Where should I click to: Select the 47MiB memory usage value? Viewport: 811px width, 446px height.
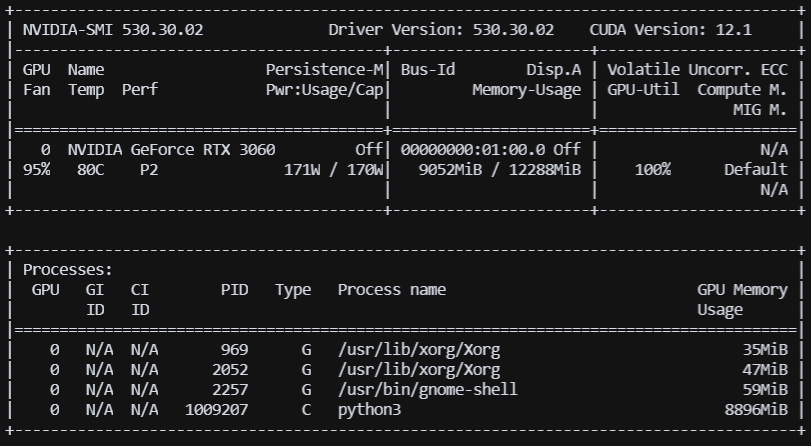pyautogui.click(x=765, y=370)
